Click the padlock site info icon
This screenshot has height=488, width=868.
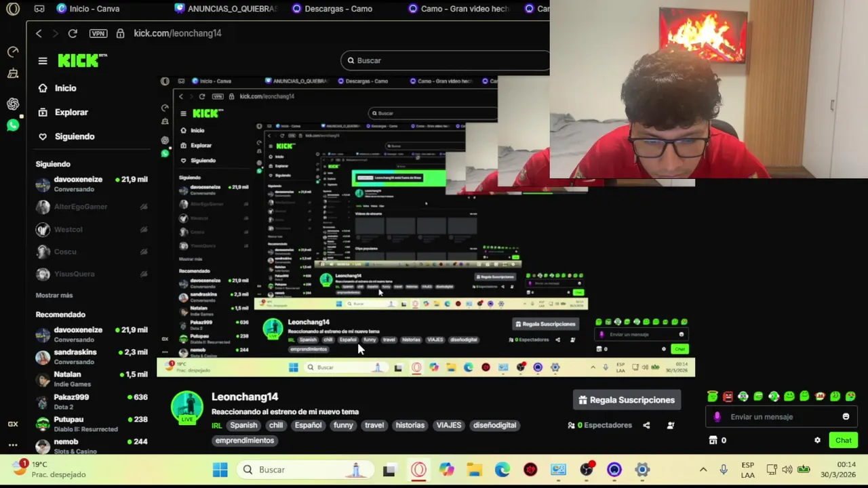(x=120, y=33)
